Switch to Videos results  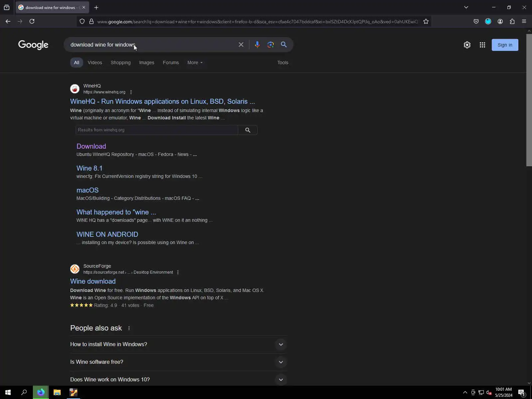tap(95, 63)
